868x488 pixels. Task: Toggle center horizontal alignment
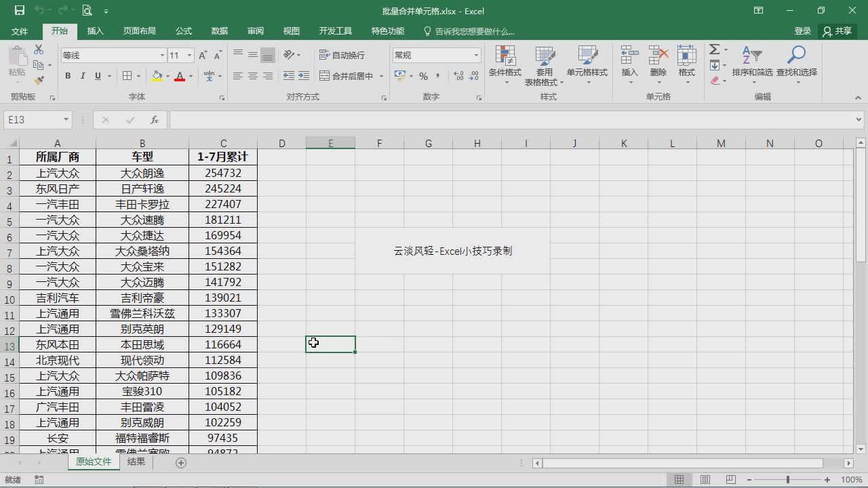253,76
